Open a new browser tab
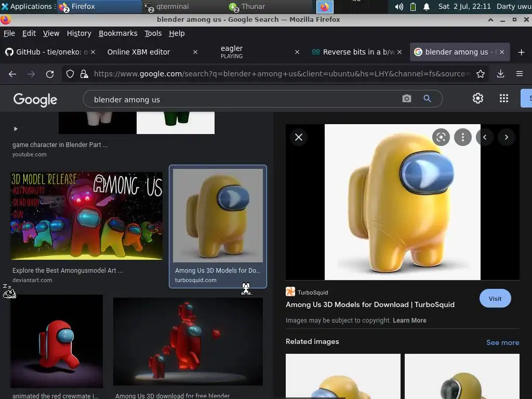Image resolution: width=532 pixels, height=399 pixels. tap(522, 52)
